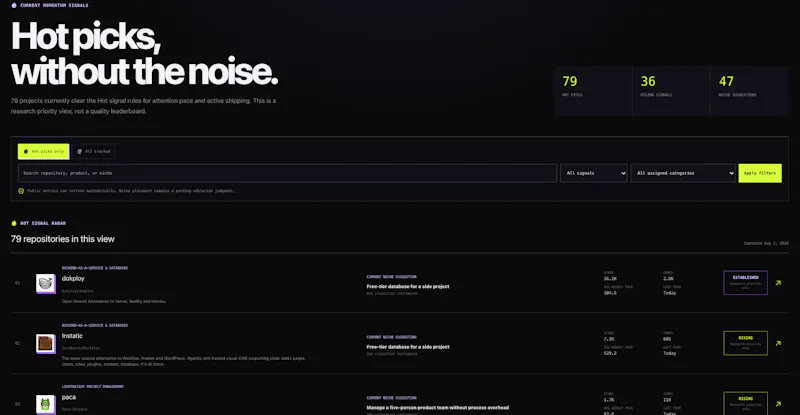The image size is (800, 415).
Task: Open the All assigned categories dropdown
Action: point(683,173)
